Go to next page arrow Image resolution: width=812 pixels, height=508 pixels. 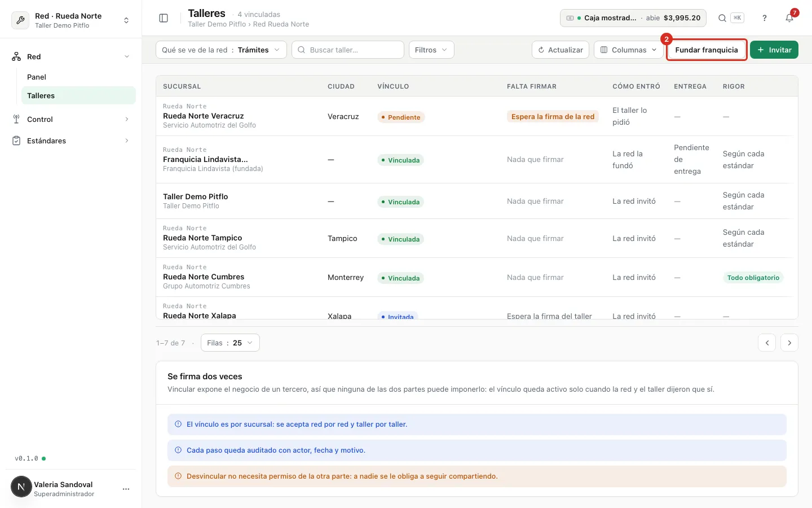pos(789,343)
